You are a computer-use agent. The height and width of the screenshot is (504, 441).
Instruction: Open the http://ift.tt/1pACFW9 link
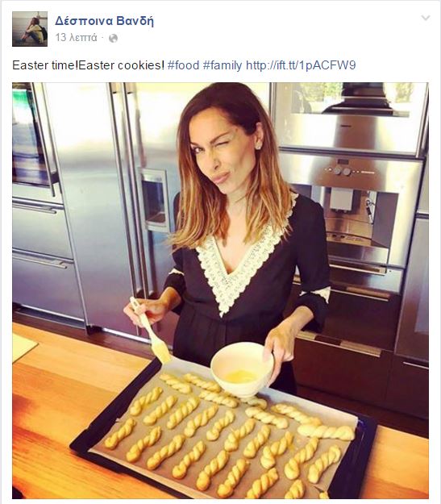click(301, 65)
